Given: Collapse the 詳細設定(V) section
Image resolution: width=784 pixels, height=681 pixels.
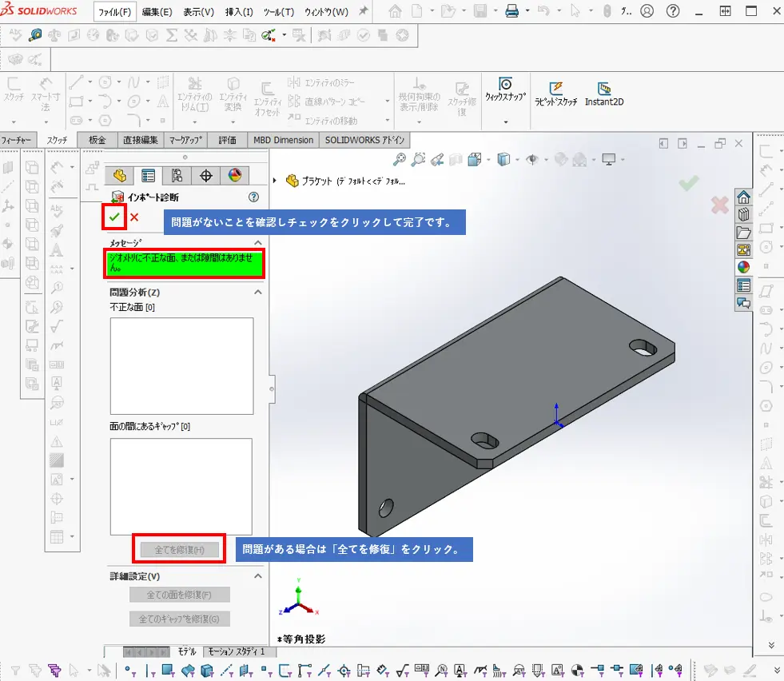Looking at the screenshot, I should [x=257, y=575].
